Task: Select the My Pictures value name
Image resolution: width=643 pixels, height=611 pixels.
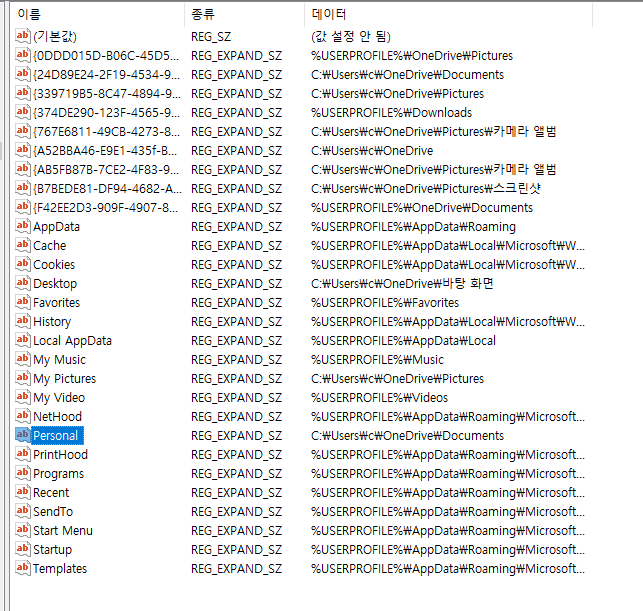Action: tap(64, 378)
